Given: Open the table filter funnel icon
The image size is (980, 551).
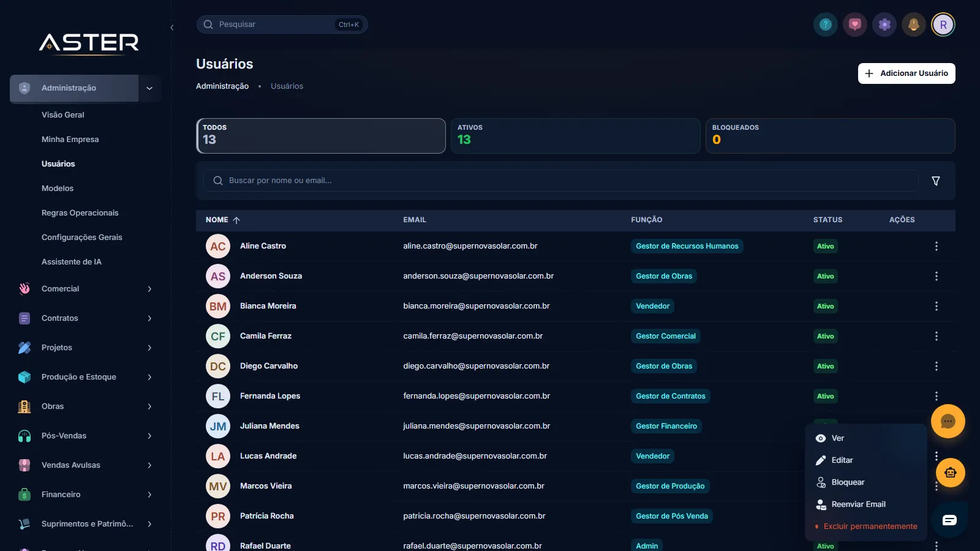Looking at the screenshot, I should pyautogui.click(x=936, y=181).
